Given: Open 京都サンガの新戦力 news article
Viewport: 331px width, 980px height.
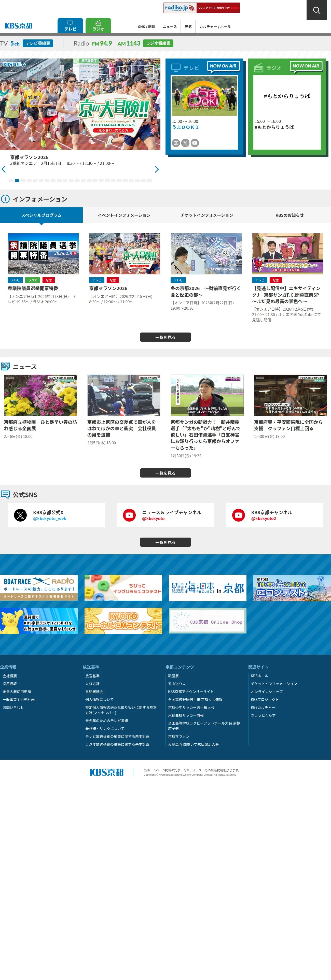Looking at the screenshot, I should [207, 416].
